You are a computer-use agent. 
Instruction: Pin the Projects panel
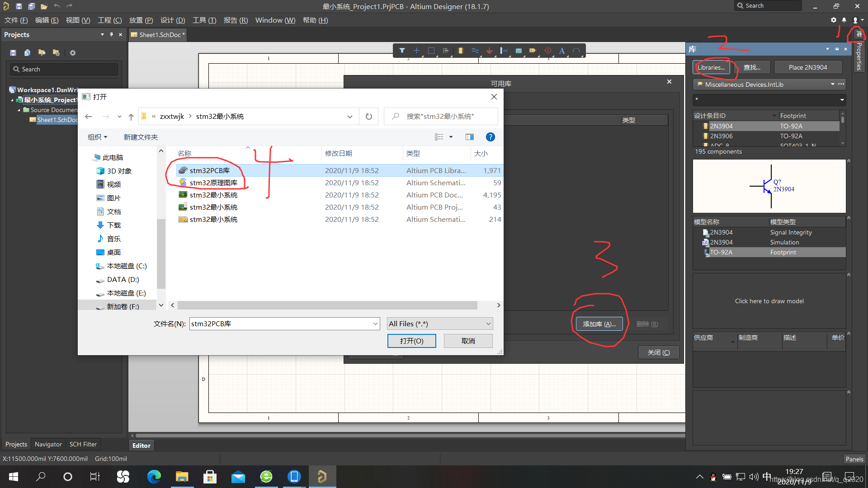pos(111,35)
